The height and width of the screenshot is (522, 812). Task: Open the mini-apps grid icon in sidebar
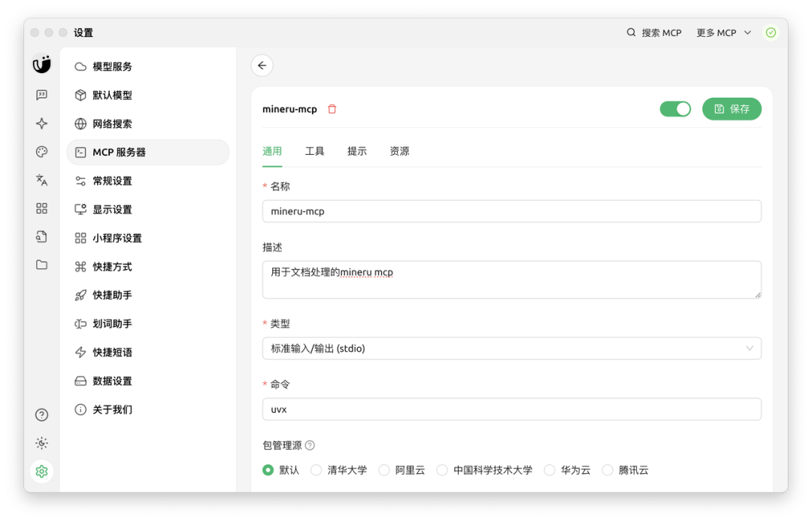tap(42, 208)
